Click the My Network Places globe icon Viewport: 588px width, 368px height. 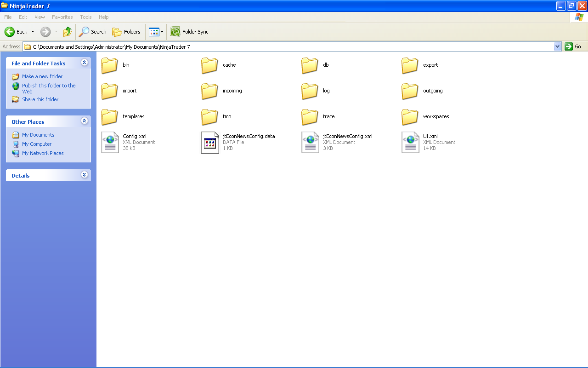click(16, 153)
